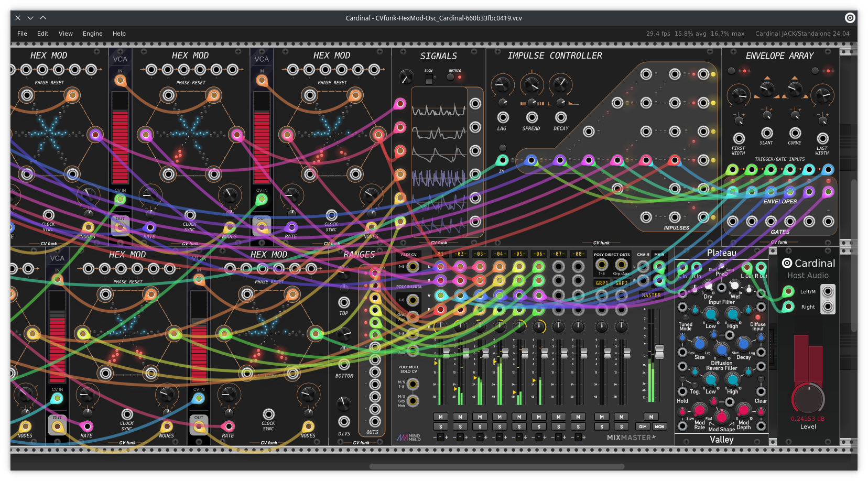Click the GRP1 group label display
This screenshot has width=868, height=481.
tap(602, 283)
